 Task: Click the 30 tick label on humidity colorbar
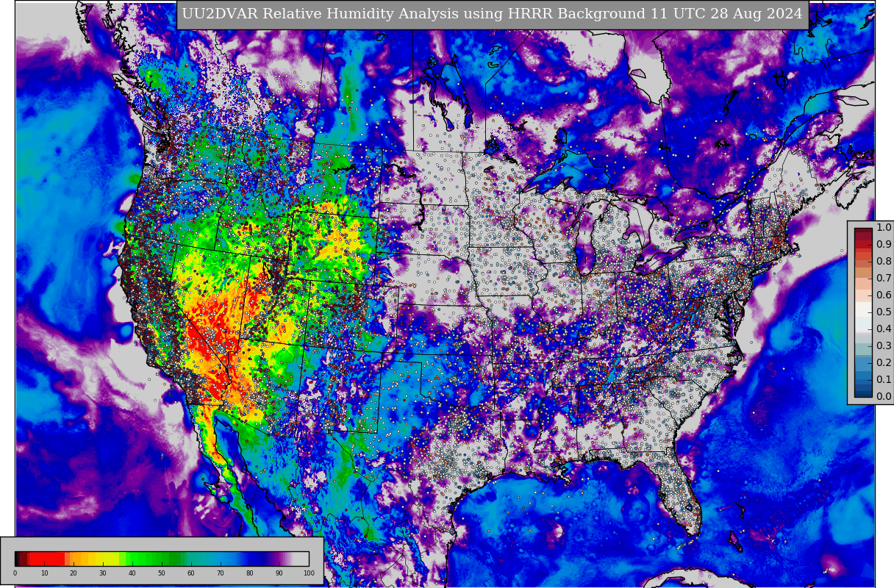click(x=103, y=573)
